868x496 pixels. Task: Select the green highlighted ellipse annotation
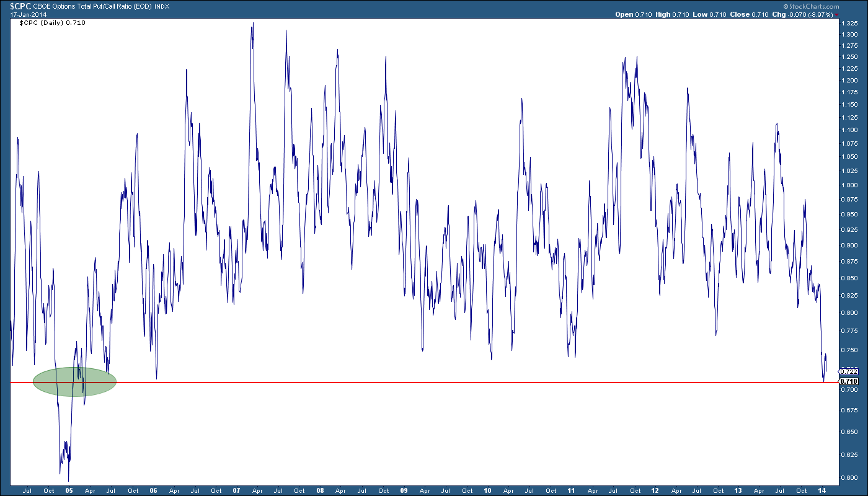click(x=74, y=381)
